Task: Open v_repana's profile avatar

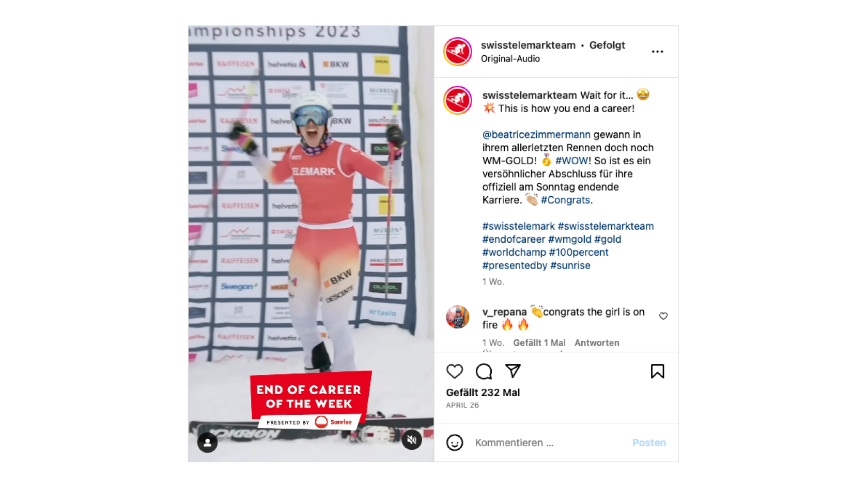Action: pyautogui.click(x=458, y=317)
